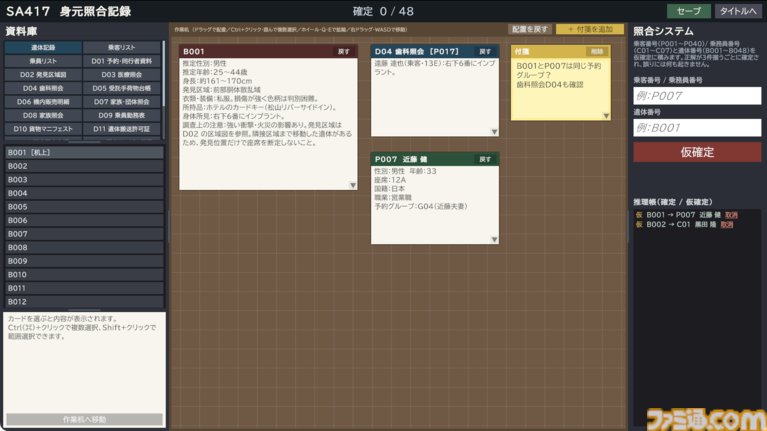Viewport: 767px width, 431px height.
Task: Go to title with タイトルへ
Action: pyautogui.click(x=738, y=11)
